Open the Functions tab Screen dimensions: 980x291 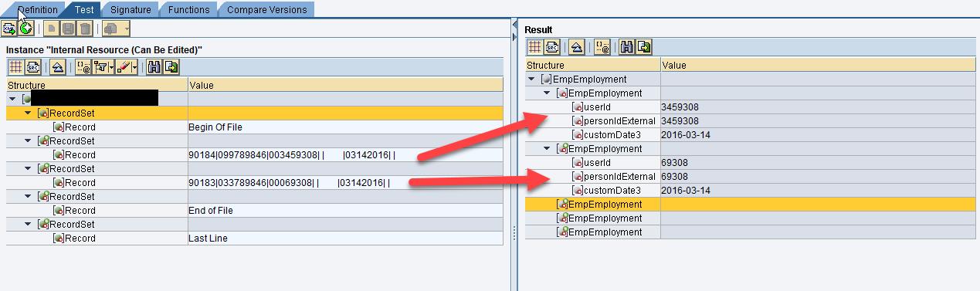188,9
